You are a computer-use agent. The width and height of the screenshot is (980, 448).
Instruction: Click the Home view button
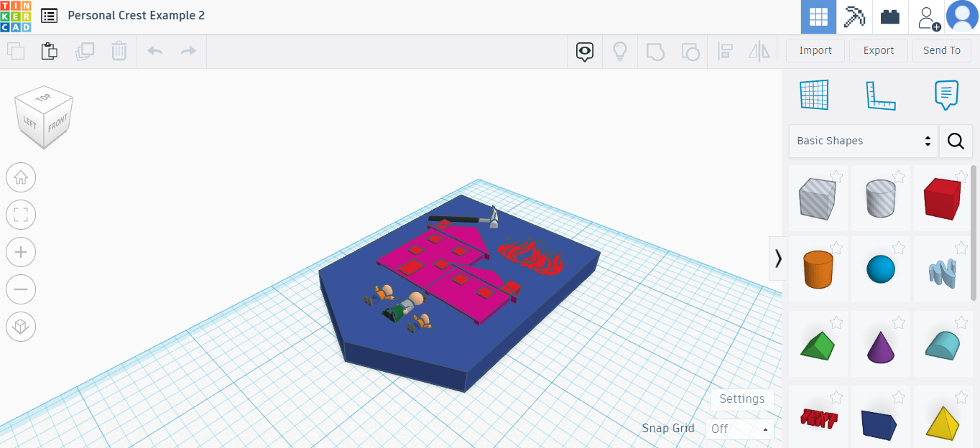(x=21, y=177)
